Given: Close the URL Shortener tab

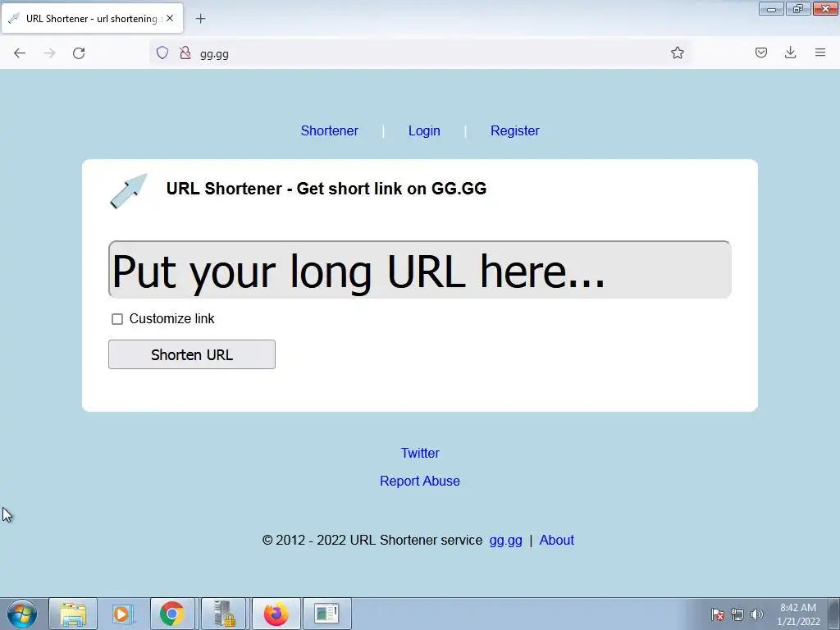Looking at the screenshot, I should point(170,18).
